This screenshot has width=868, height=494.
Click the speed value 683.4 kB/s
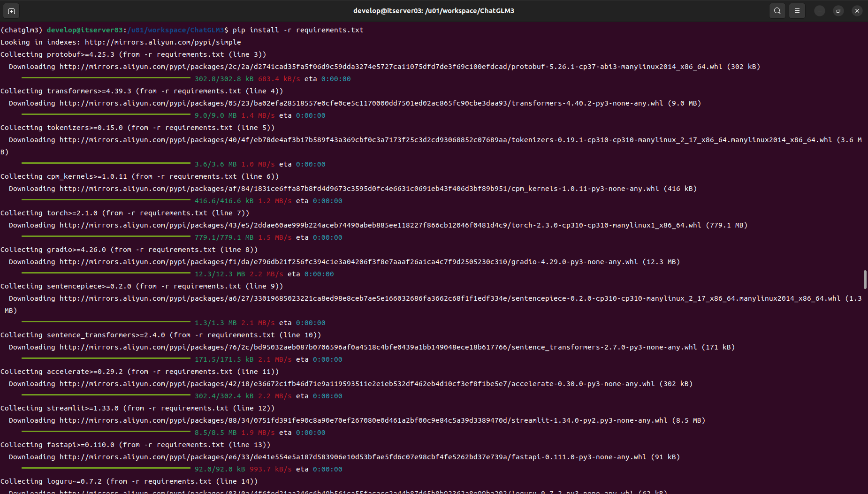pos(279,79)
